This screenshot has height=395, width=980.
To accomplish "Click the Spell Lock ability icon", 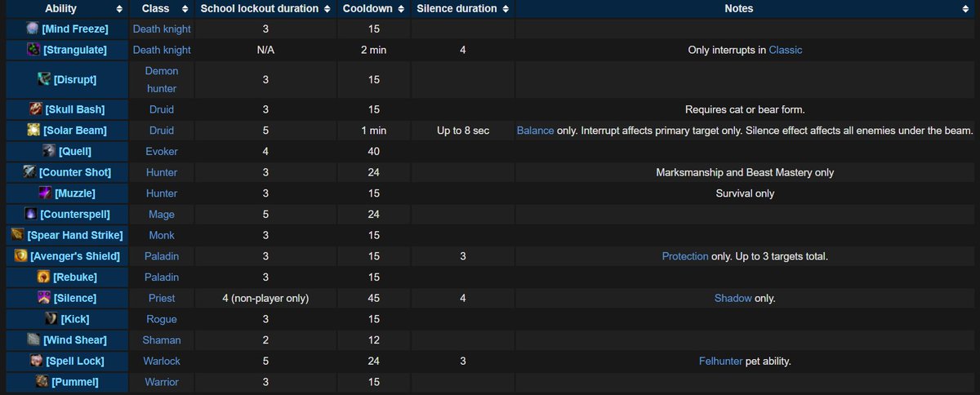I will pos(35,361).
